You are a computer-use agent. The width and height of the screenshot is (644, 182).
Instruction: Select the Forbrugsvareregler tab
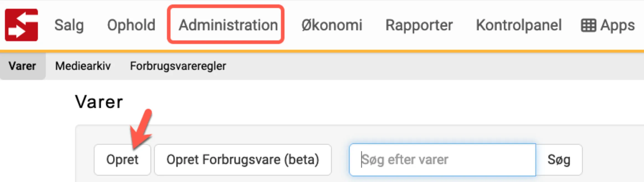tap(178, 66)
